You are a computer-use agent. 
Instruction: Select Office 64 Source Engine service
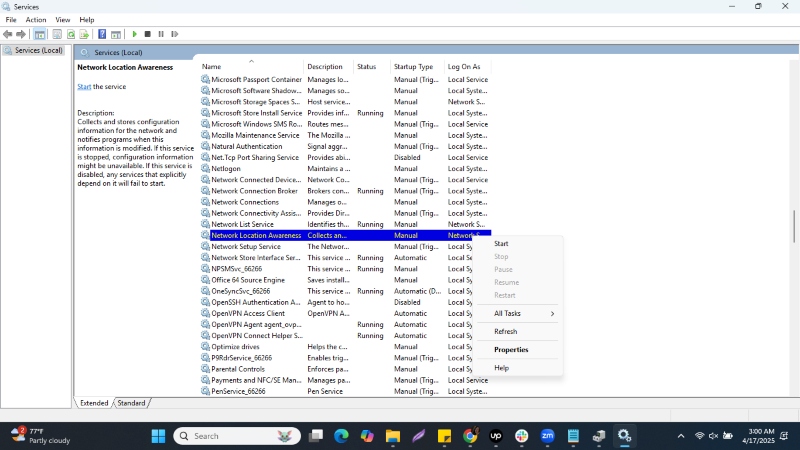click(x=248, y=280)
